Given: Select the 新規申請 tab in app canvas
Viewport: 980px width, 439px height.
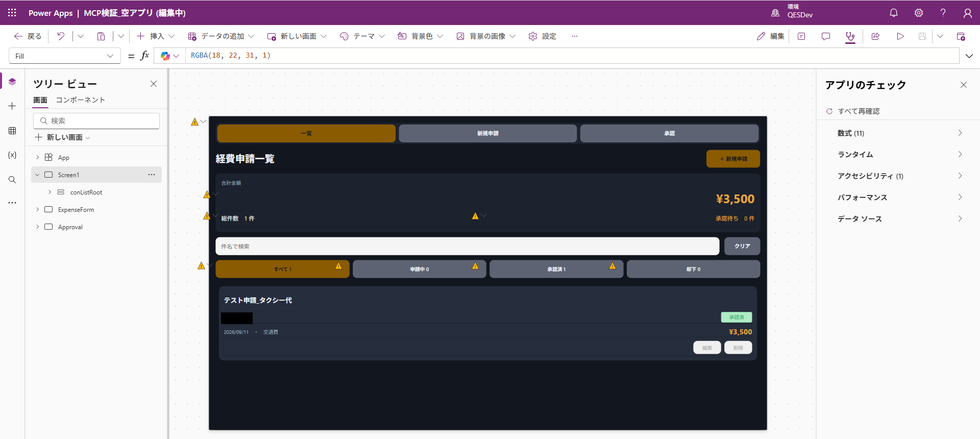Looking at the screenshot, I should point(488,133).
